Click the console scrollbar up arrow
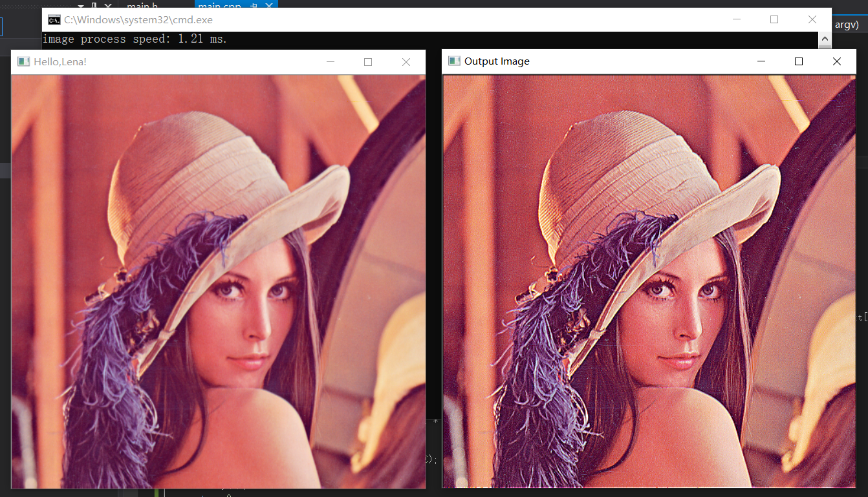This screenshot has height=497, width=868. 825,40
